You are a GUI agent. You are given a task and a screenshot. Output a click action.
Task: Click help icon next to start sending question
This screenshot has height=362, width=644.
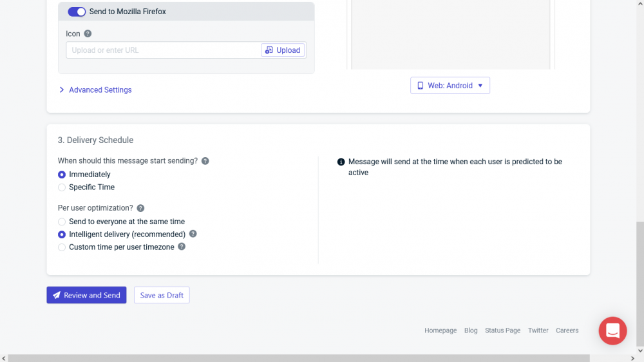tap(205, 161)
